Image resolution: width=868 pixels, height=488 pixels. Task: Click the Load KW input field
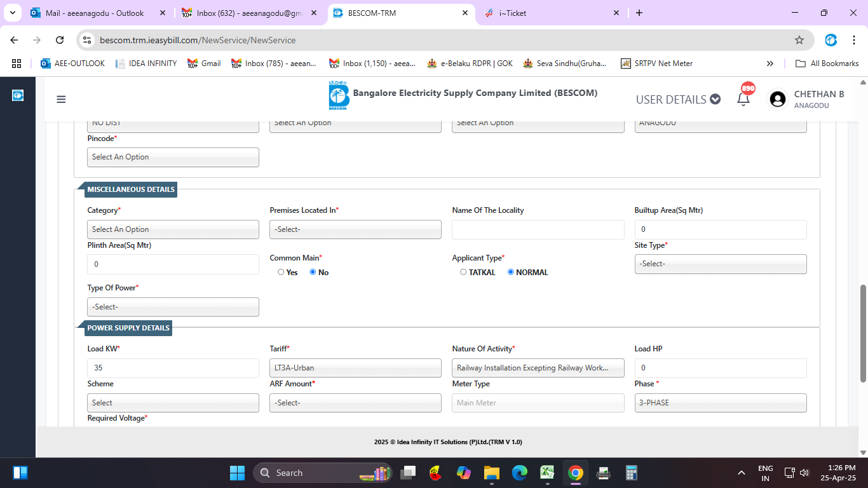point(173,368)
